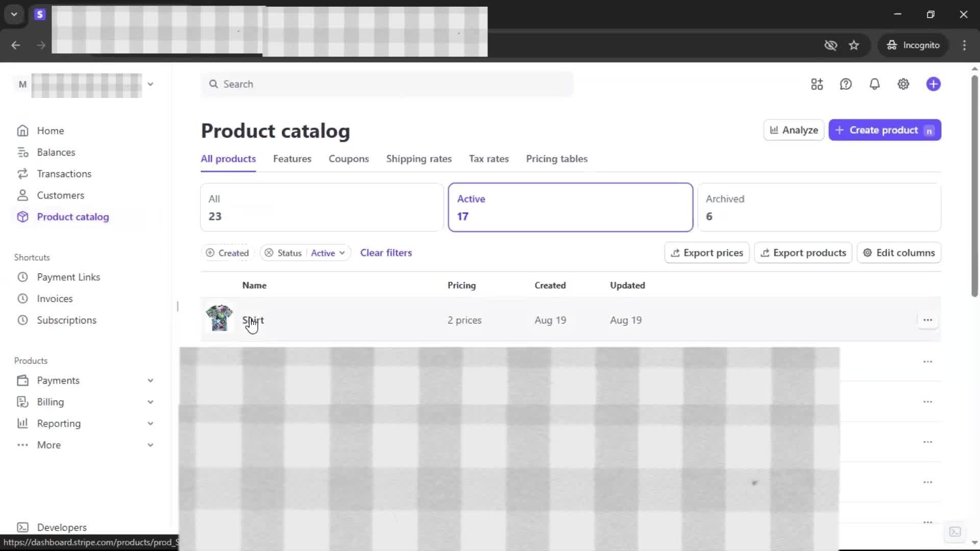The image size is (980, 551).
Task: Open the apps grid icon
Action: (x=817, y=84)
